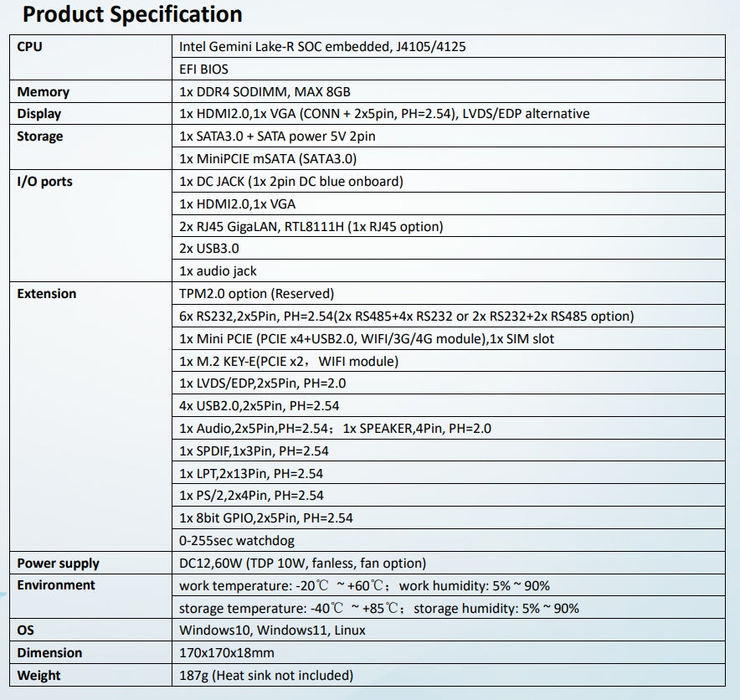
Task: Select the TPM2.0 option (Reserved) entry
Action: point(256,294)
